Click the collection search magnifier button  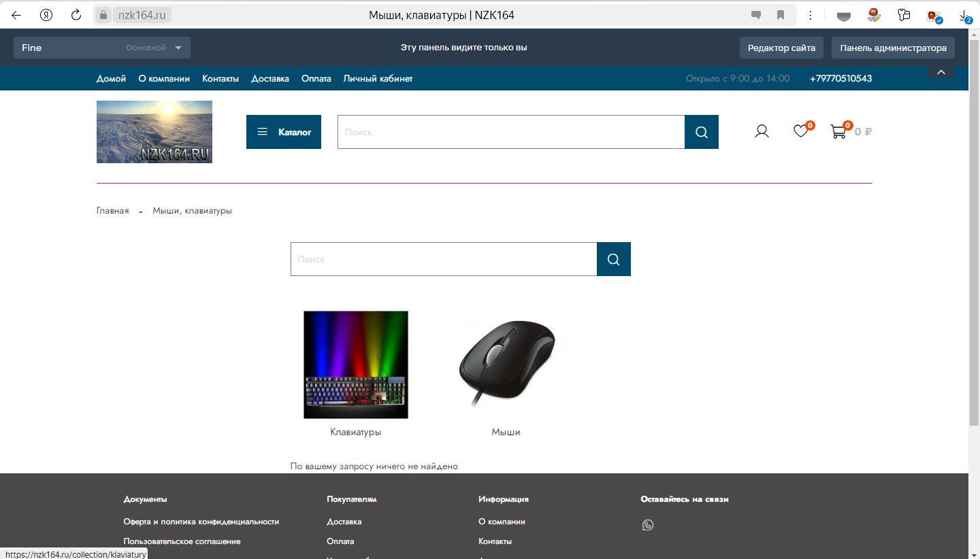[x=614, y=259]
